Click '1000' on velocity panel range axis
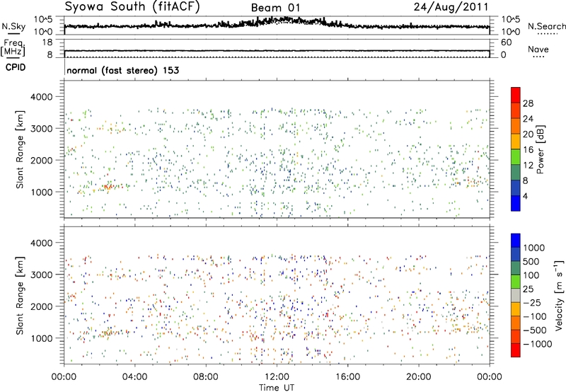 [42, 338]
